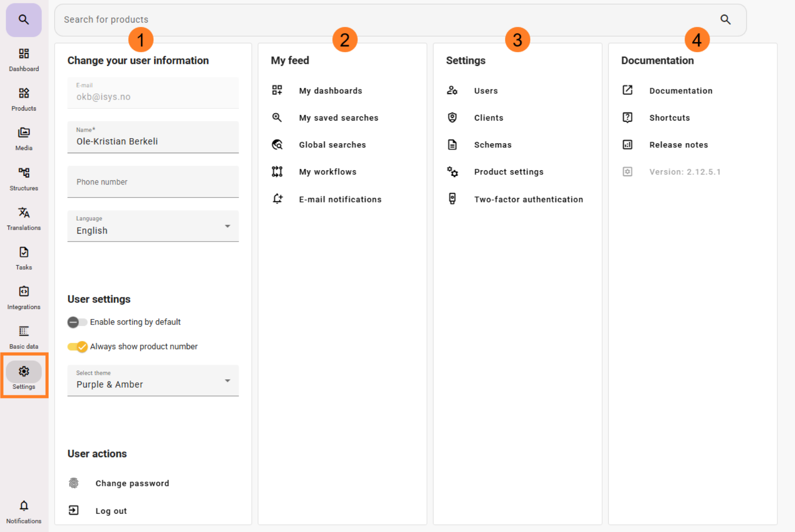Open Integrations from the sidebar
Image resolution: width=795 pixels, height=532 pixels.
(24, 297)
